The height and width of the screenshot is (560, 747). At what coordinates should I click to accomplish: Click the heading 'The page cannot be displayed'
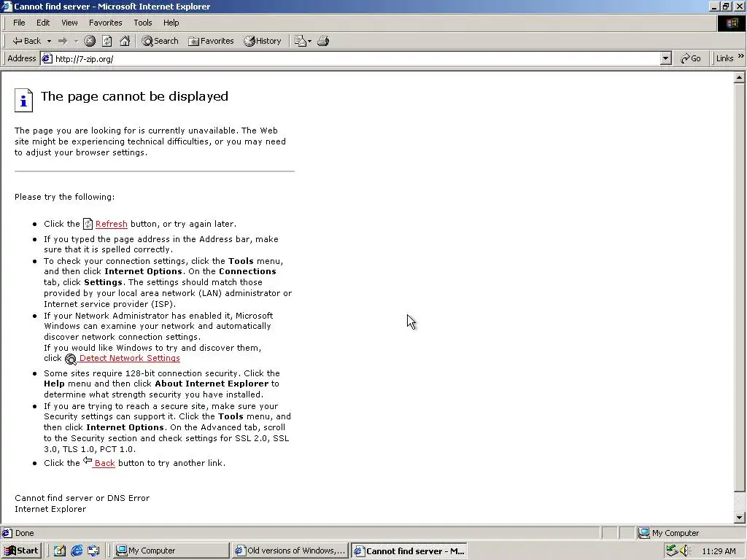coord(134,96)
